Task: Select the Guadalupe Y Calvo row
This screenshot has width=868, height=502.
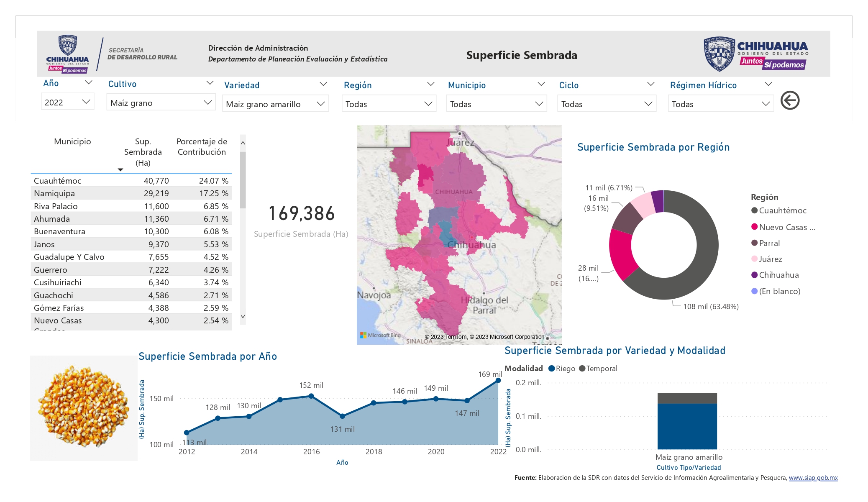Action: pyautogui.click(x=131, y=257)
